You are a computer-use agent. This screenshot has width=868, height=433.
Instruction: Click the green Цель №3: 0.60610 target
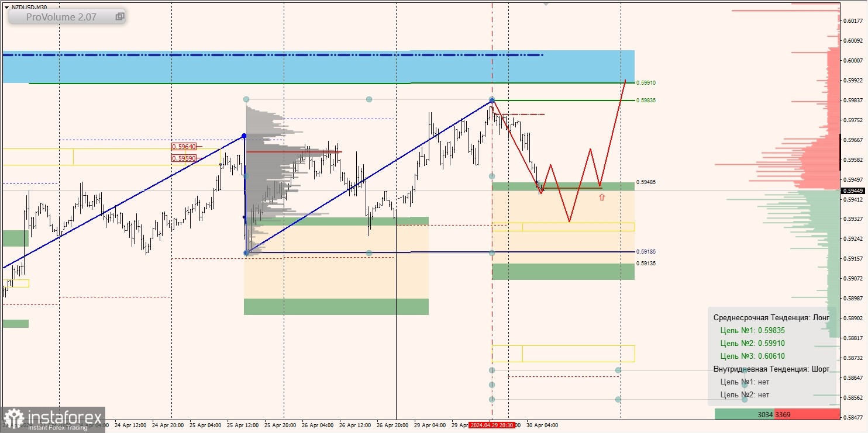(753, 356)
